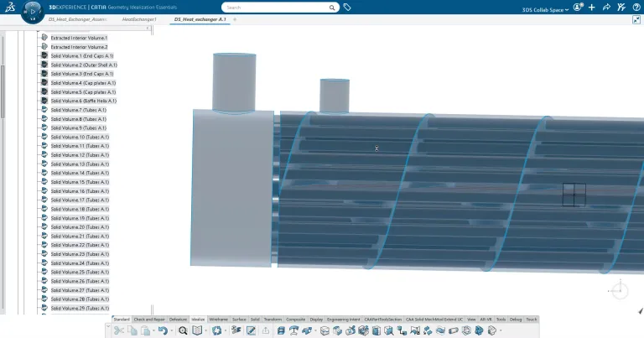Select Extracted Interior Volume.2 in tree
This screenshot has height=338, width=644.
[79, 47]
